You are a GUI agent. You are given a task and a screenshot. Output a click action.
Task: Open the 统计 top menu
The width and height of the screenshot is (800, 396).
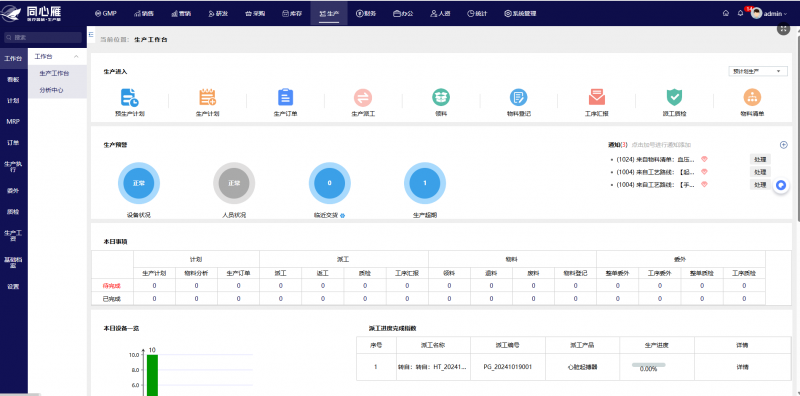[477, 13]
